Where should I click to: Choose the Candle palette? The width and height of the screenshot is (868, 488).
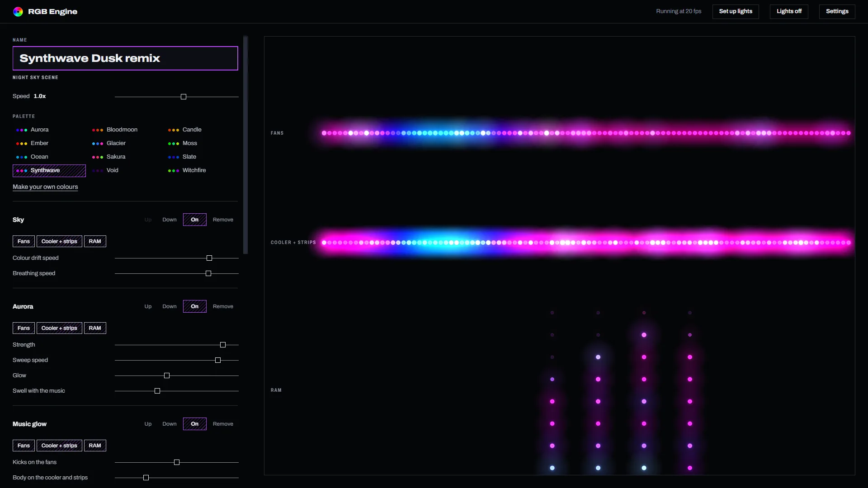click(x=201, y=130)
